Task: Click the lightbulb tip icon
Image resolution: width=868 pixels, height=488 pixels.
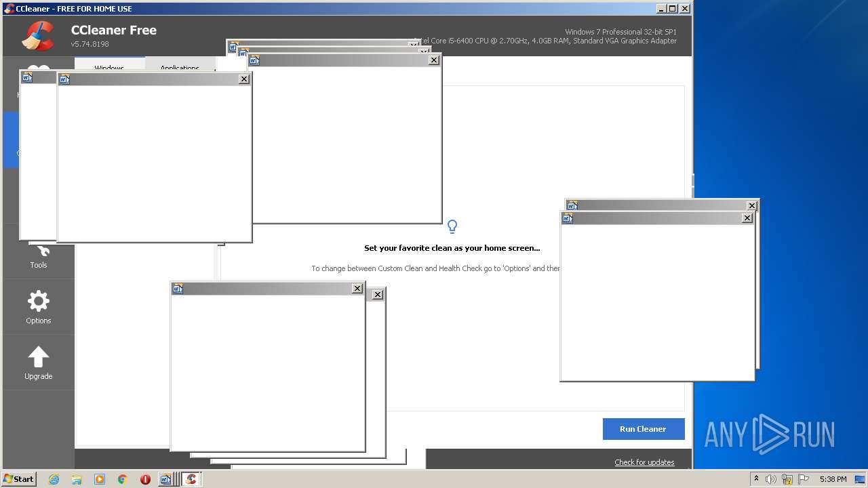Action: pos(452,226)
